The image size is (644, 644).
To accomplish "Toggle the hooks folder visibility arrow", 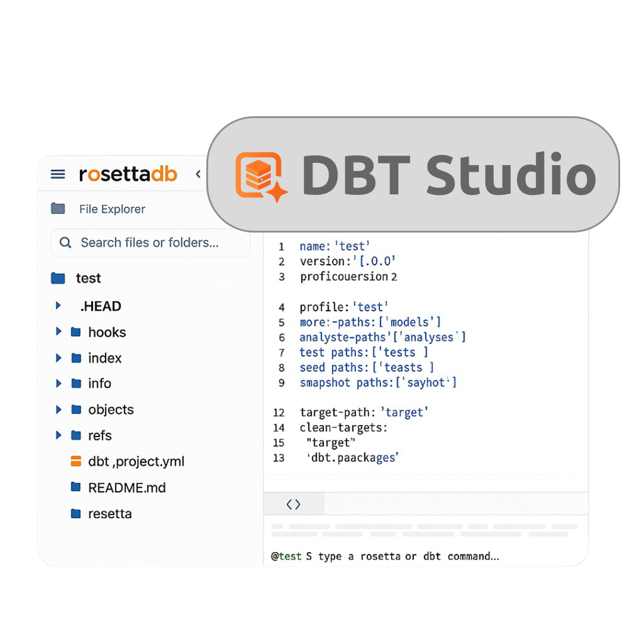I will [58, 332].
